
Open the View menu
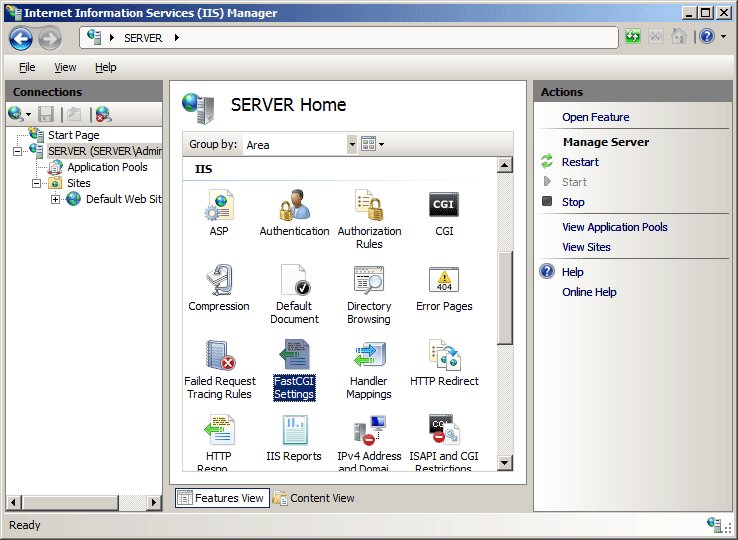[65, 67]
